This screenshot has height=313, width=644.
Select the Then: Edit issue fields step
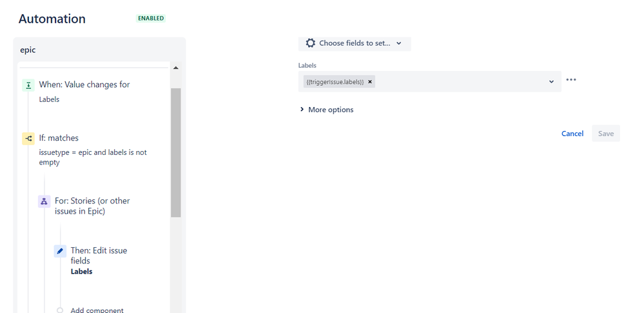click(x=99, y=256)
